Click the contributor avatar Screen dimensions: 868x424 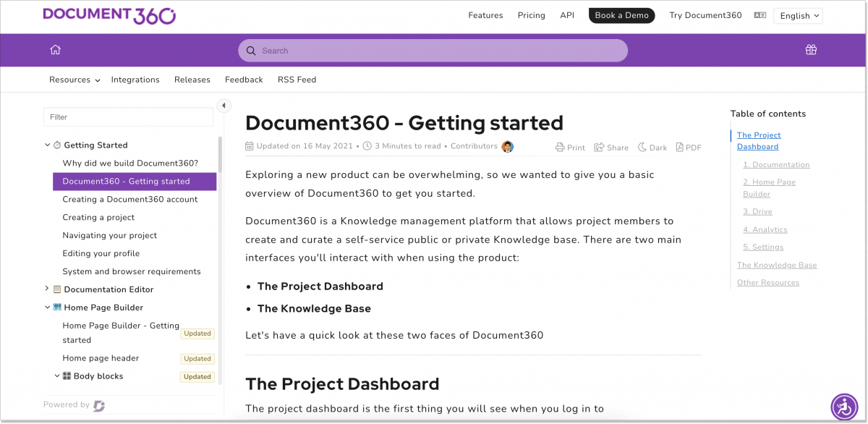pos(507,146)
